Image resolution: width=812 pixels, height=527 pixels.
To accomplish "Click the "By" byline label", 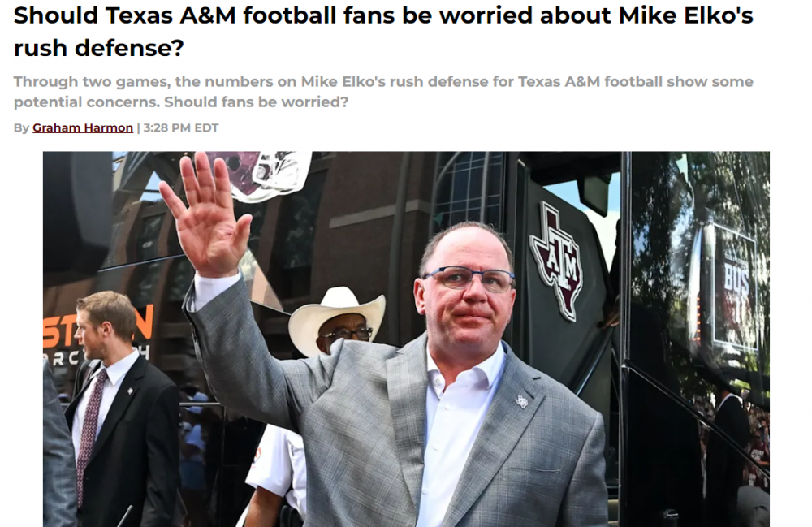I will 21,127.
